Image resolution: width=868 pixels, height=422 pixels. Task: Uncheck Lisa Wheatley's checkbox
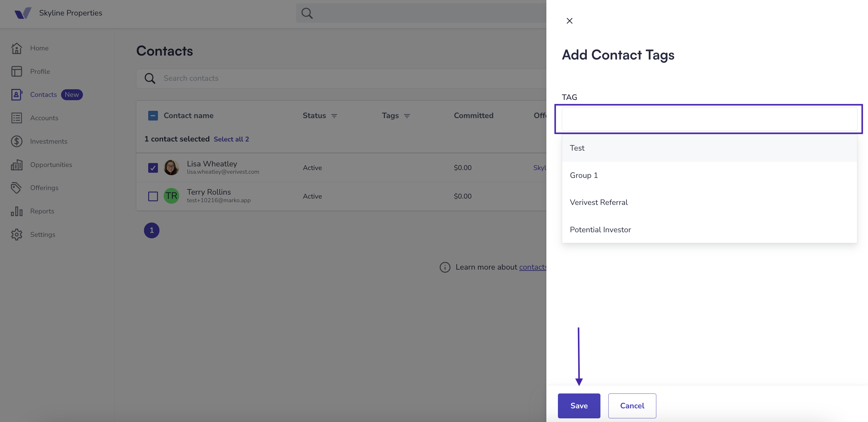(153, 168)
